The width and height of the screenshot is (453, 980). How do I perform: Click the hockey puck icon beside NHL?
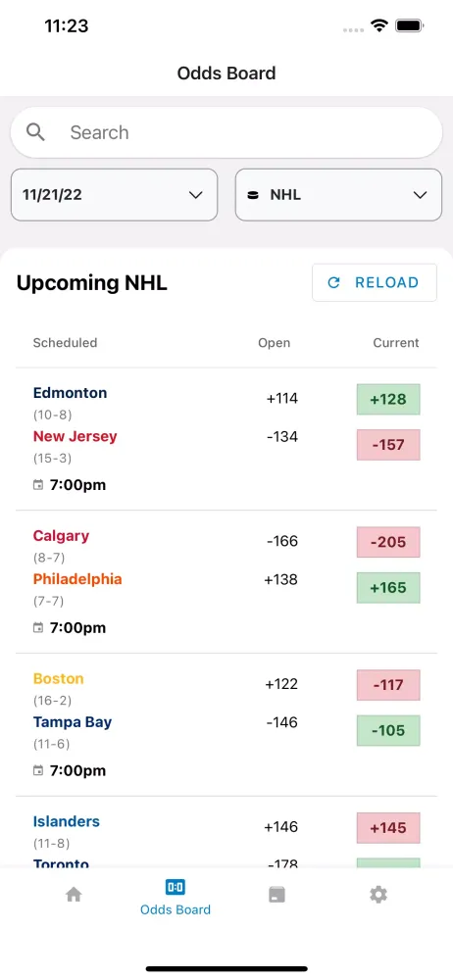point(253,195)
